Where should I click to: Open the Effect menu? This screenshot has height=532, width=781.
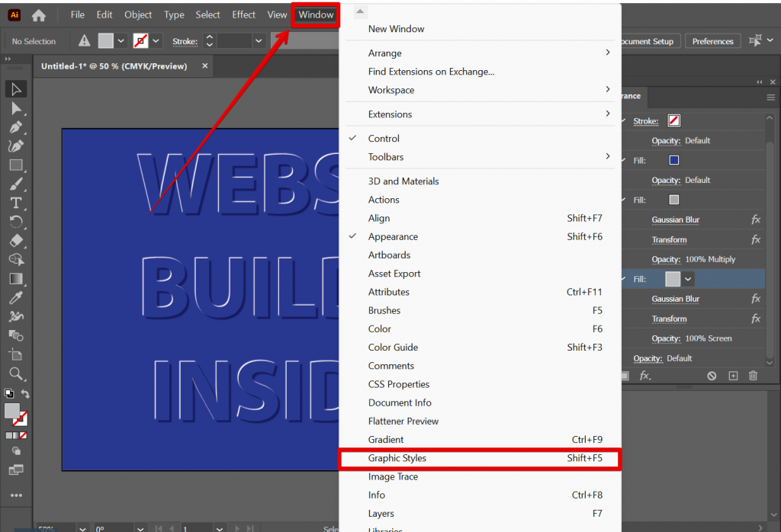(243, 14)
